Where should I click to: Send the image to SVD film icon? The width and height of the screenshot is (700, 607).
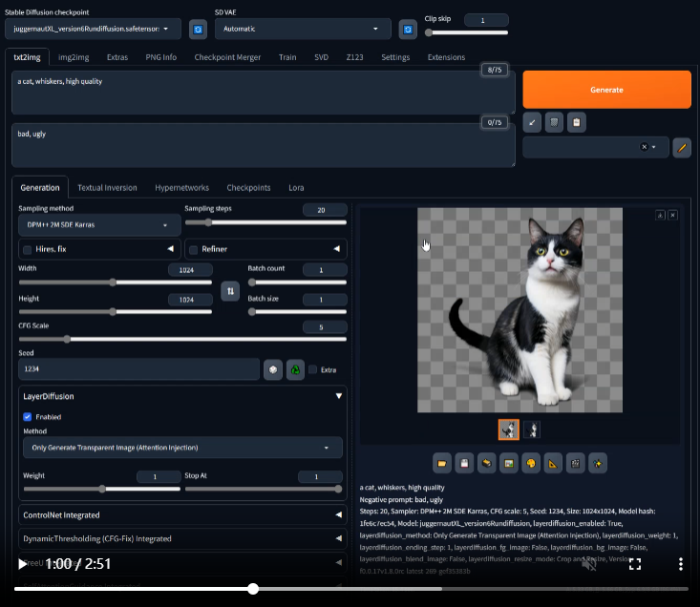[576, 464]
